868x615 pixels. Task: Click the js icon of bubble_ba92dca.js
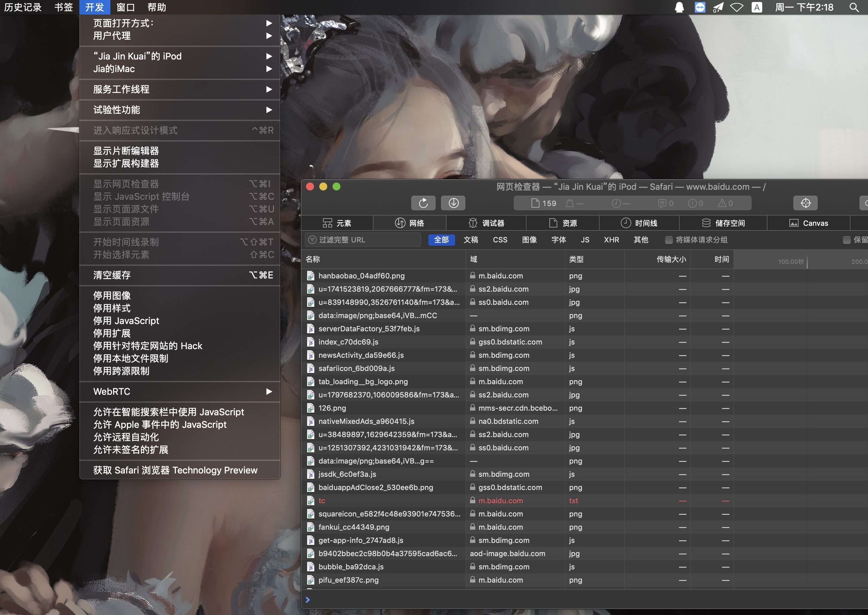pyautogui.click(x=310, y=567)
